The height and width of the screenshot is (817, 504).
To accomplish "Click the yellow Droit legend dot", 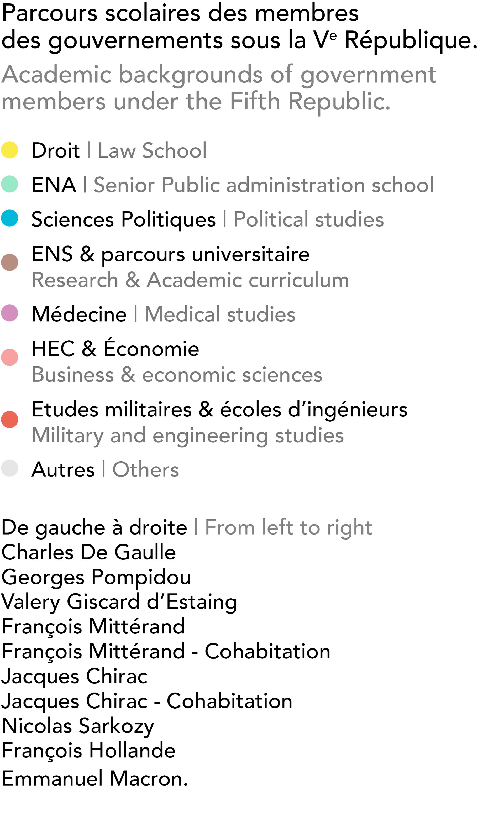I will pos(9,150).
